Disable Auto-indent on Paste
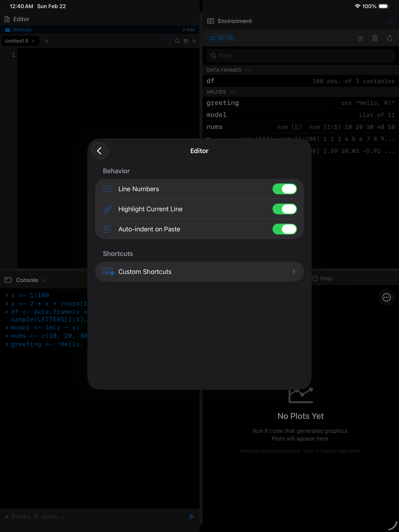 pyautogui.click(x=285, y=229)
